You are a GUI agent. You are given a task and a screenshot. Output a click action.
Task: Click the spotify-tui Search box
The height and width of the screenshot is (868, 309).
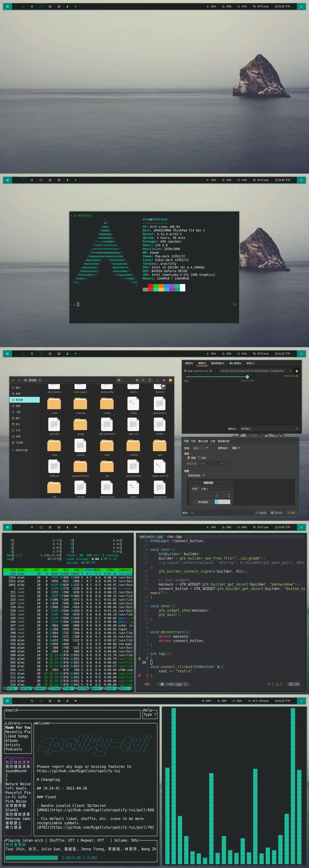pos(73,715)
